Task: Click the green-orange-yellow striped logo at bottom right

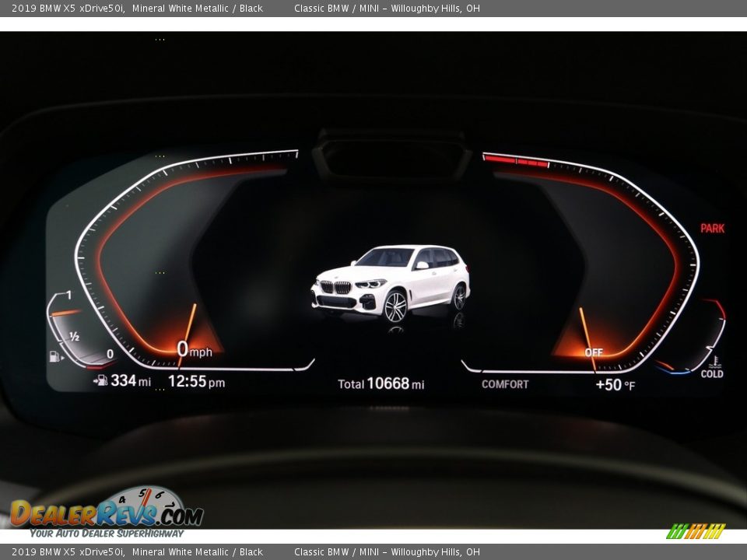Action: 696,531
